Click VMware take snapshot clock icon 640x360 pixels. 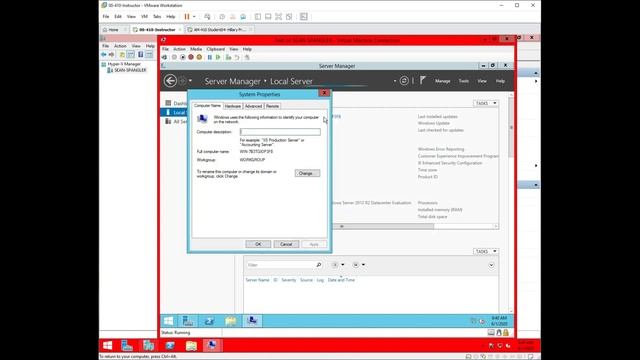point(222,17)
